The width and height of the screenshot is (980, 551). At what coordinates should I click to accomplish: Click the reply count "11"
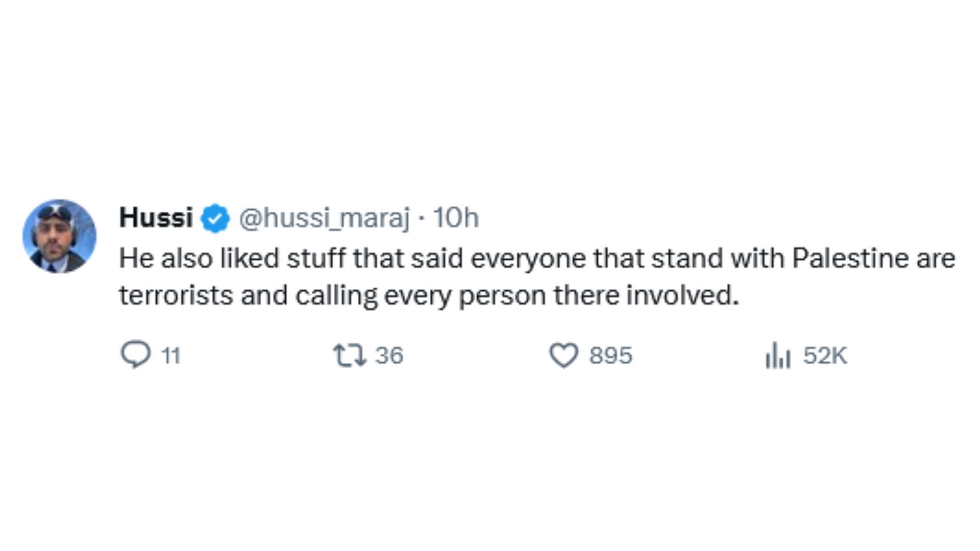point(171,356)
